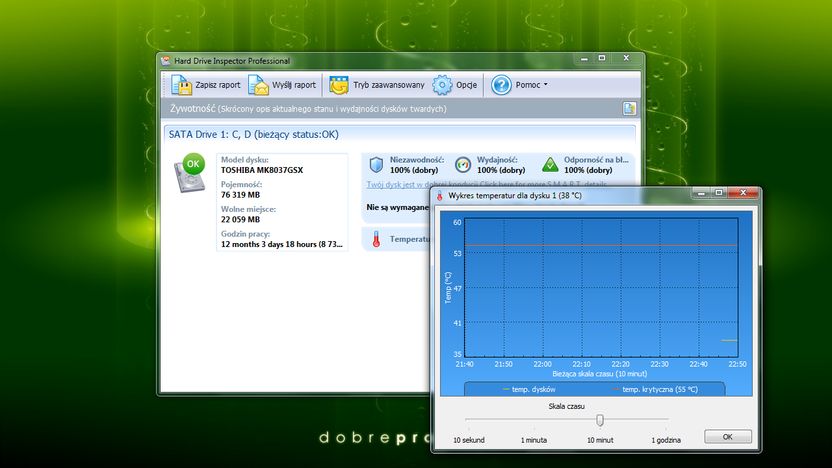Click the Zapisz raport label
832x468 pixels.
tap(218, 85)
